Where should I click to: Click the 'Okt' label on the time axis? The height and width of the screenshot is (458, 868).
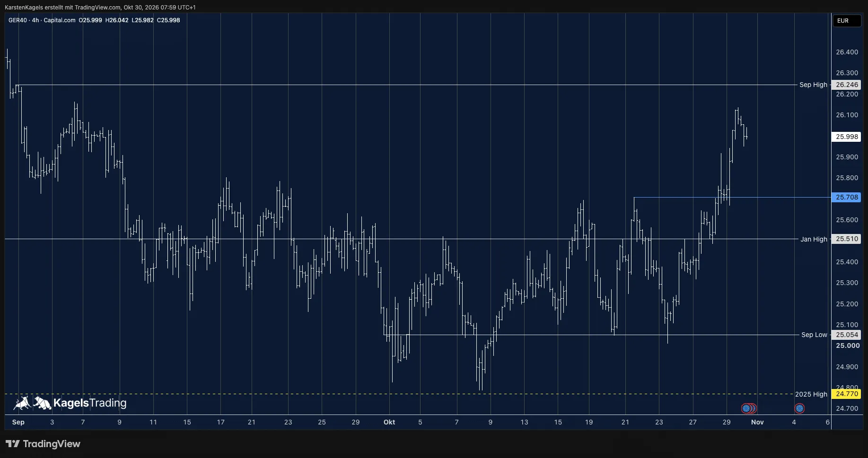[389, 422]
